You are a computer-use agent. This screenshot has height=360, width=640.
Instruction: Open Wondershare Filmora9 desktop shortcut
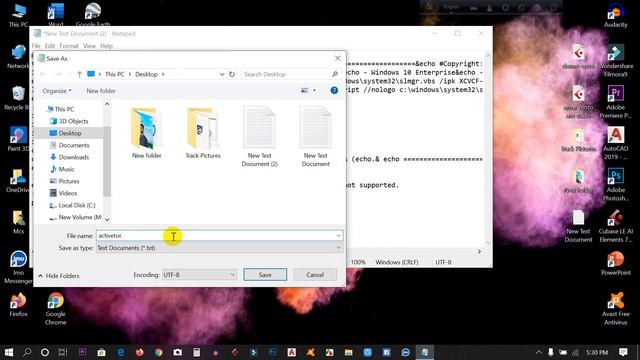point(616,60)
